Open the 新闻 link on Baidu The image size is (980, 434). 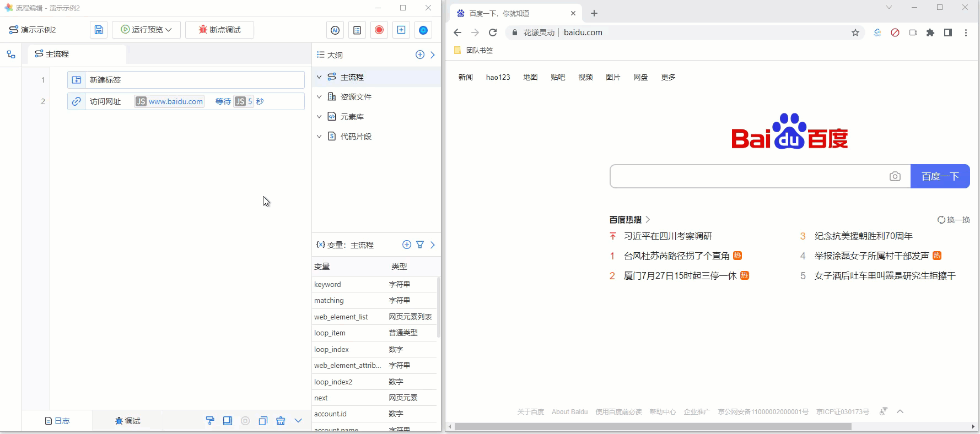click(466, 77)
